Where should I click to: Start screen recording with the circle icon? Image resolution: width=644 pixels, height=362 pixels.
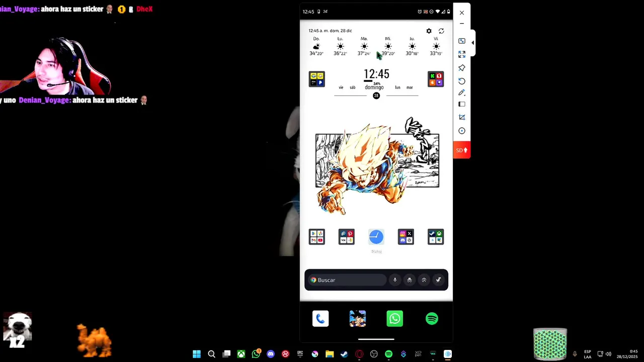462,131
